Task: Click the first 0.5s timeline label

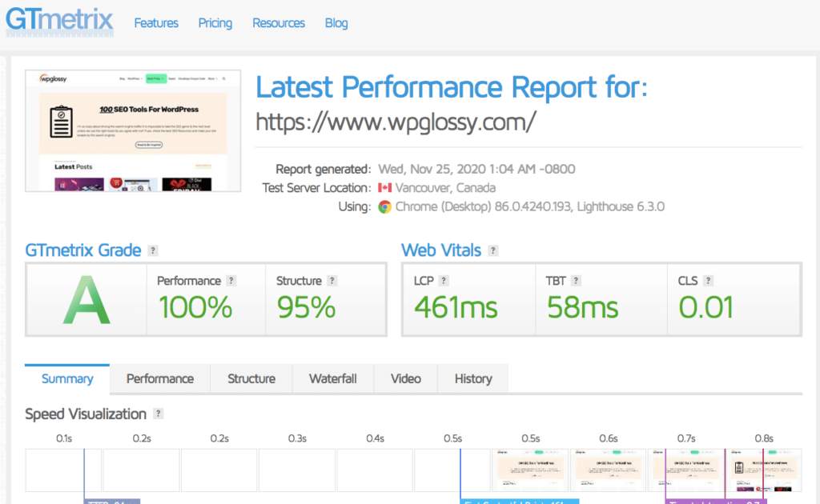Action: click(x=453, y=438)
